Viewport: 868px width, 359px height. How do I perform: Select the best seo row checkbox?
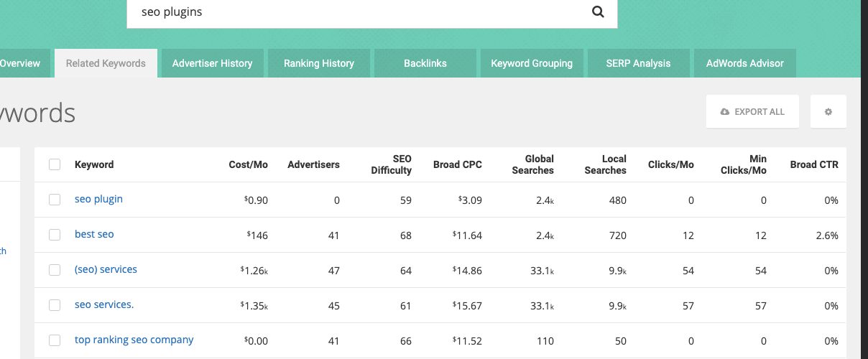(x=55, y=235)
